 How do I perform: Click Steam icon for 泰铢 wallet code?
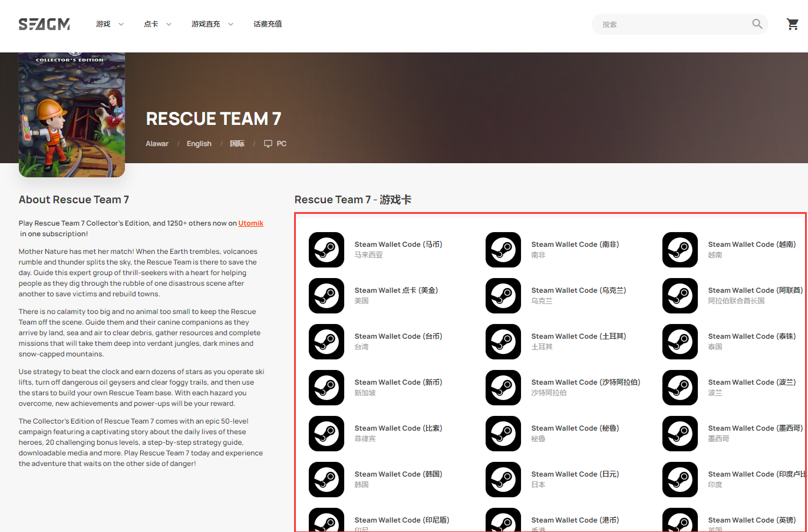coord(680,342)
